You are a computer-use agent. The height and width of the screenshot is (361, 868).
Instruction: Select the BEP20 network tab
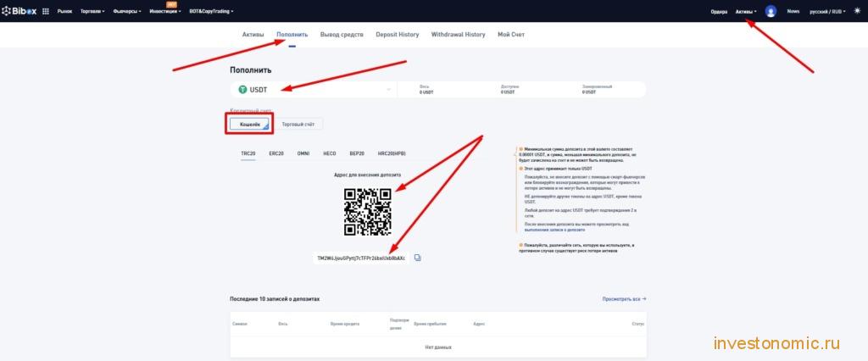357,153
